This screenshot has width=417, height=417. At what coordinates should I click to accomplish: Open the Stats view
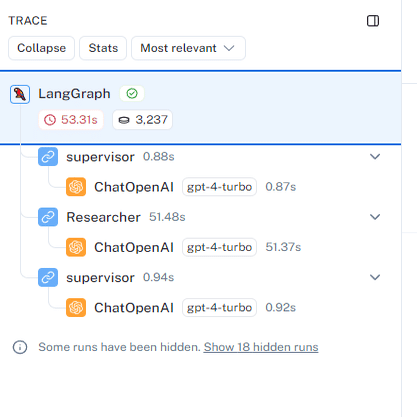[x=103, y=48]
